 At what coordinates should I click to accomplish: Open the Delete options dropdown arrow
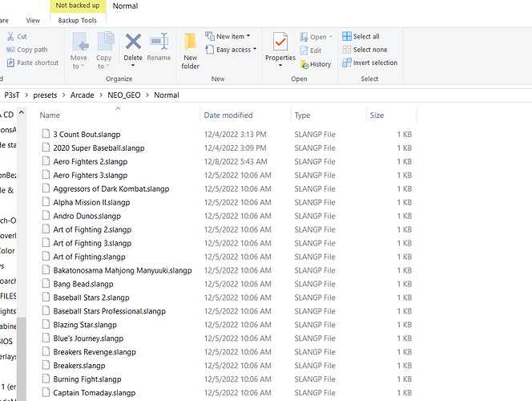click(133, 66)
